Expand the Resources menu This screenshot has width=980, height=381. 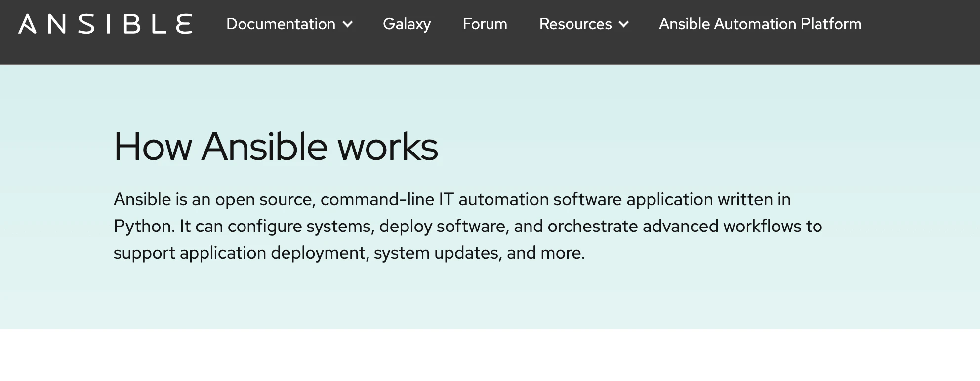(x=584, y=24)
